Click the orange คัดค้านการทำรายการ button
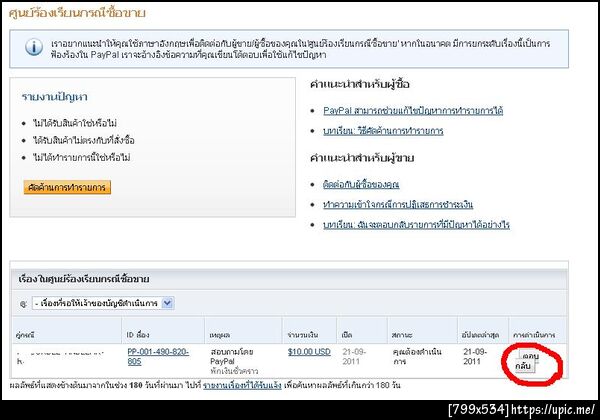The image size is (600, 420). [x=67, y=187]
